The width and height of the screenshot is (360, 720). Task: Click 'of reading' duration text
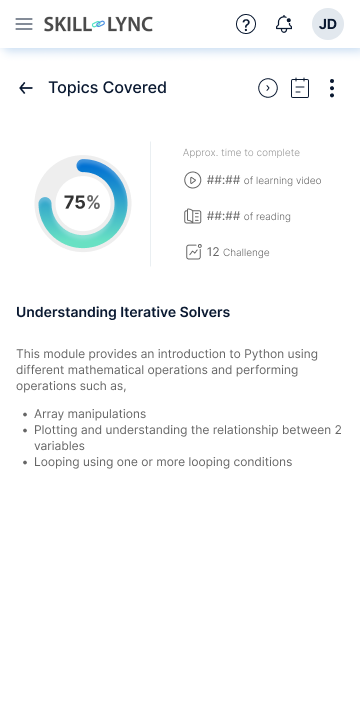pos(267,217)
